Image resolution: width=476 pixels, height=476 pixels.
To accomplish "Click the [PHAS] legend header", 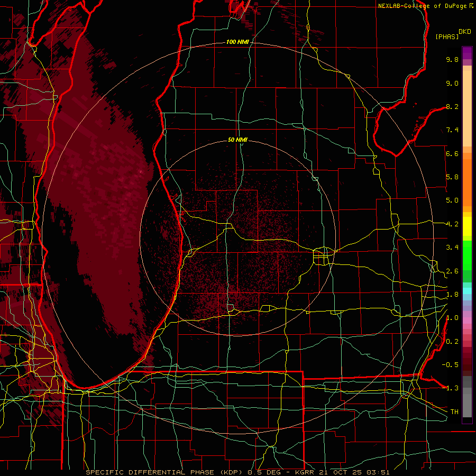I will tap(447, 36).
